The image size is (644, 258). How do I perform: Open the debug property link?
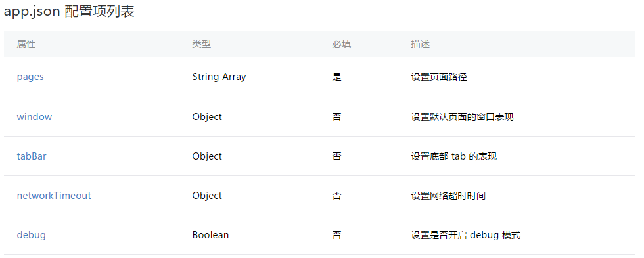click(x=32, y=235)
